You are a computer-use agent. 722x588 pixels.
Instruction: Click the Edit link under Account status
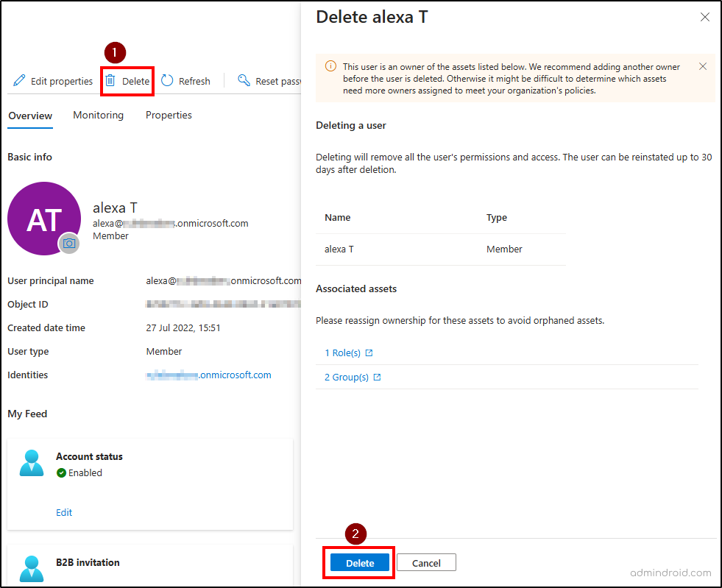(x=64, y=512)
